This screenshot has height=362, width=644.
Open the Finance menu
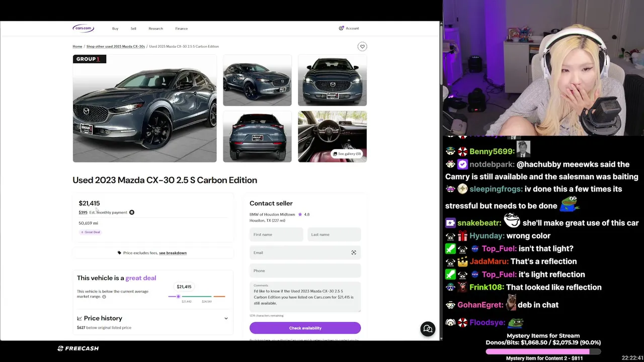pyautogui.click(x=181, y=29)
